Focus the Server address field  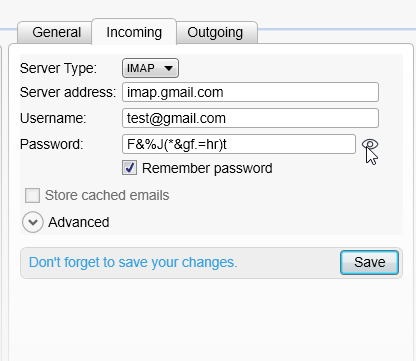tap(250, 92)
